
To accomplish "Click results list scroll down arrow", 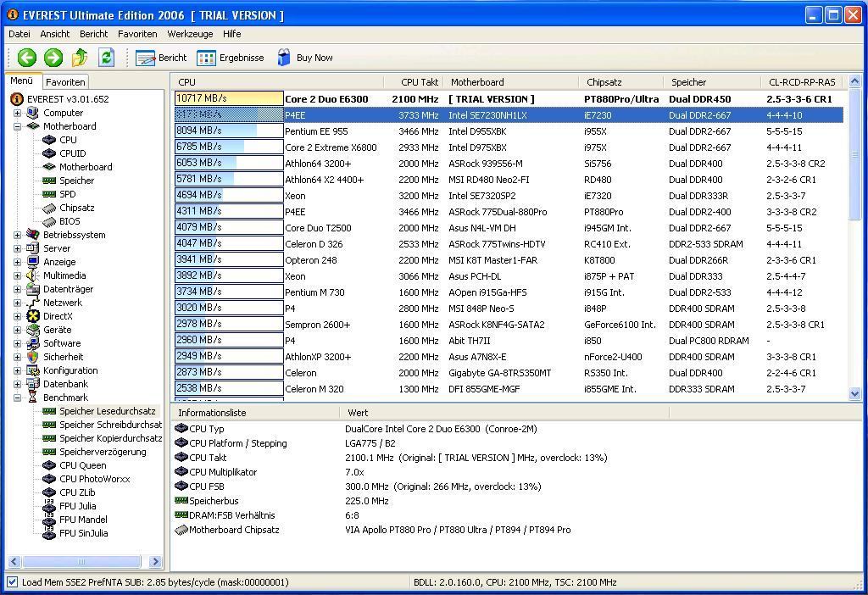I will tap(854, 393).
